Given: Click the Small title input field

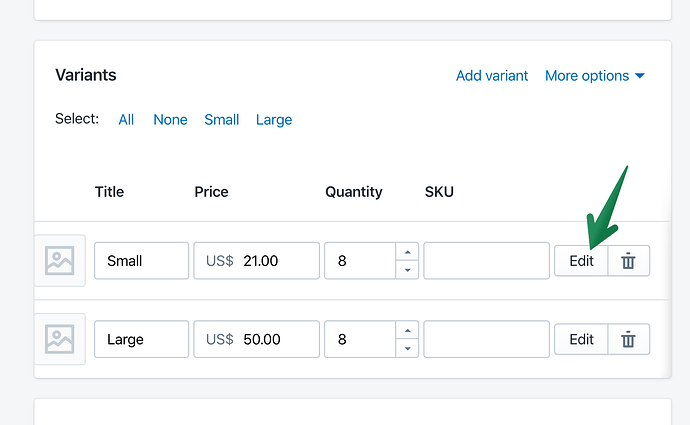Looking at the screenshot, I should tap(141, 261).
